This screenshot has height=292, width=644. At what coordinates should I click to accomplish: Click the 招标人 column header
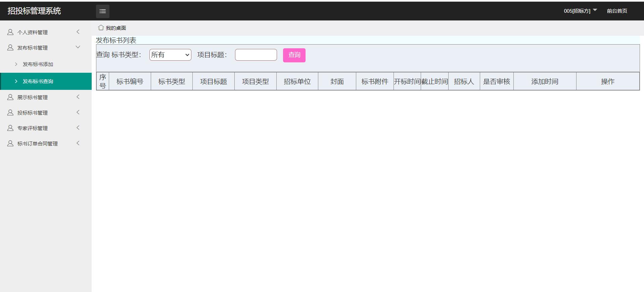tap(464, 81)
